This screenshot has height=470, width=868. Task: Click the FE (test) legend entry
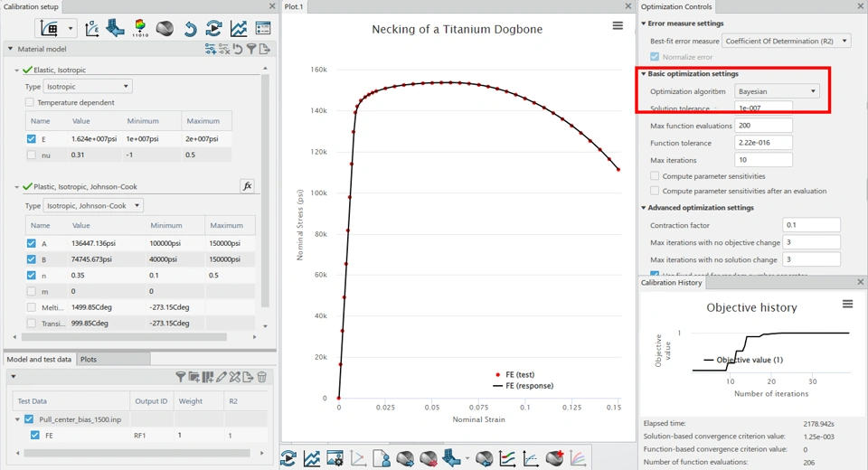coord(514,375)
